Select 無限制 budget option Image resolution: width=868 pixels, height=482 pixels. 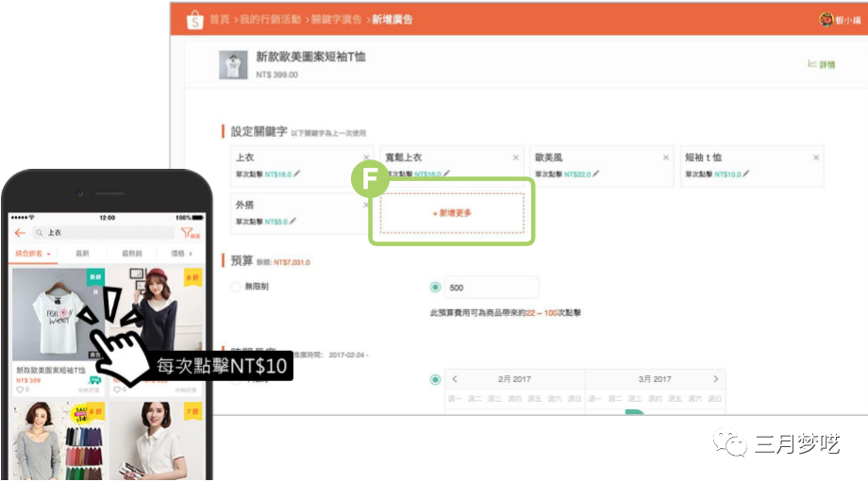pos(235,287)
